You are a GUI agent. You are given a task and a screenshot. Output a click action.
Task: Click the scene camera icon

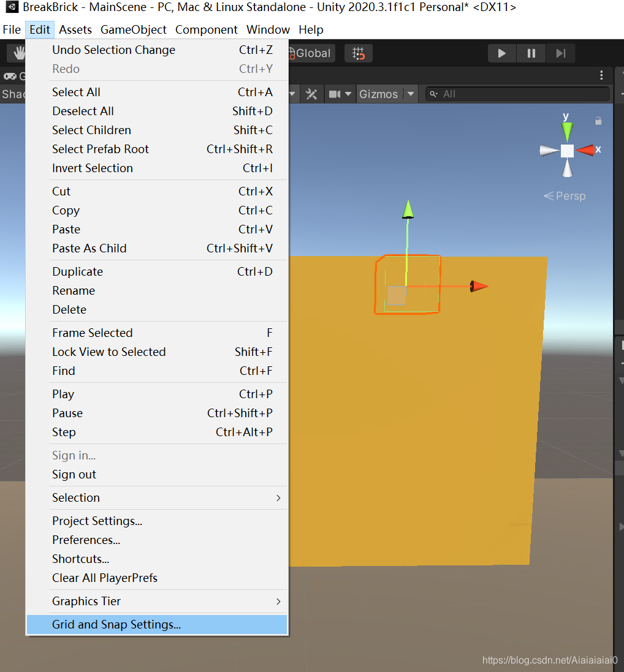point(334,94)
